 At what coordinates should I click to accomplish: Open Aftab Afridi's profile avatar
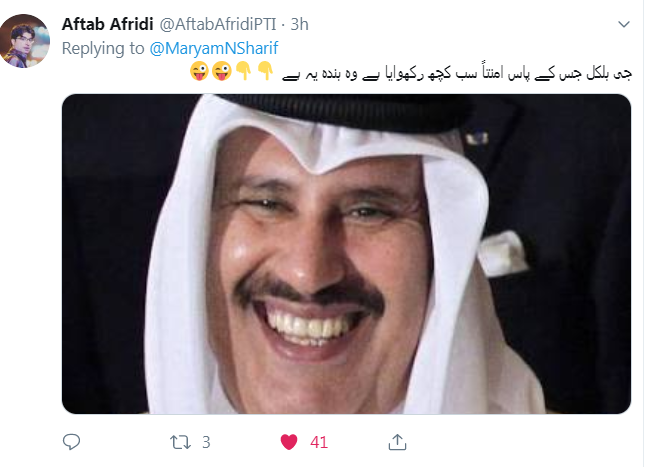(x=25, y=41)
